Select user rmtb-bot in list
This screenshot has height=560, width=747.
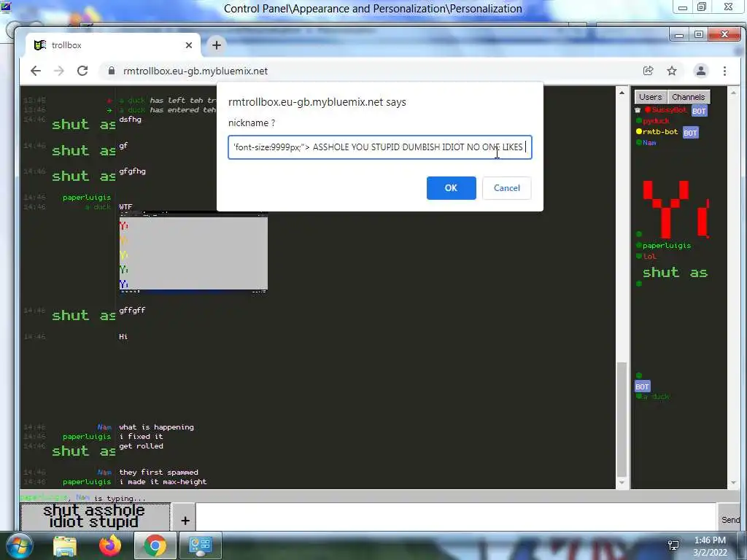(x=659, y=132)
